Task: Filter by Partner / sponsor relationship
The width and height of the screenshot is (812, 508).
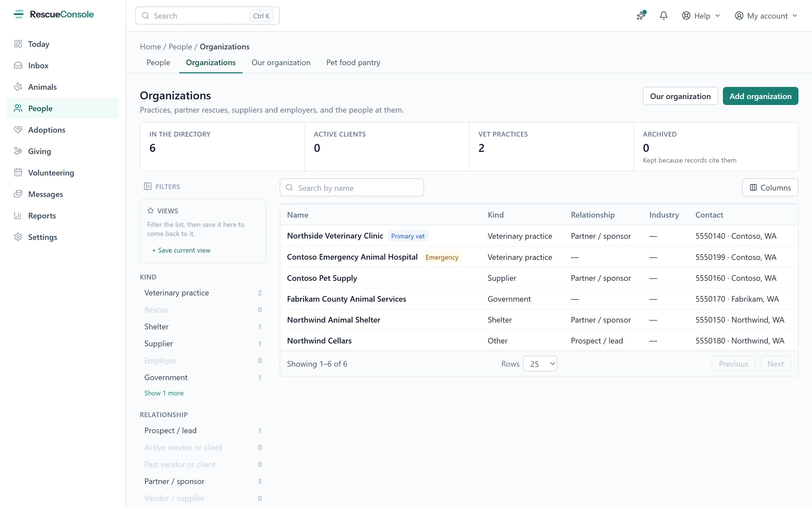Action: click(x=203, y=481)
